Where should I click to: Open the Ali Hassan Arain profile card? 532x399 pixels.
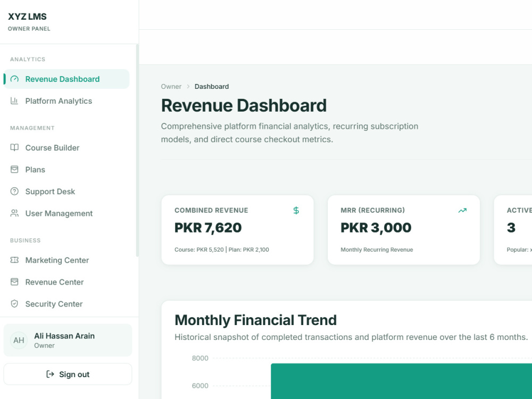[68, 340]
